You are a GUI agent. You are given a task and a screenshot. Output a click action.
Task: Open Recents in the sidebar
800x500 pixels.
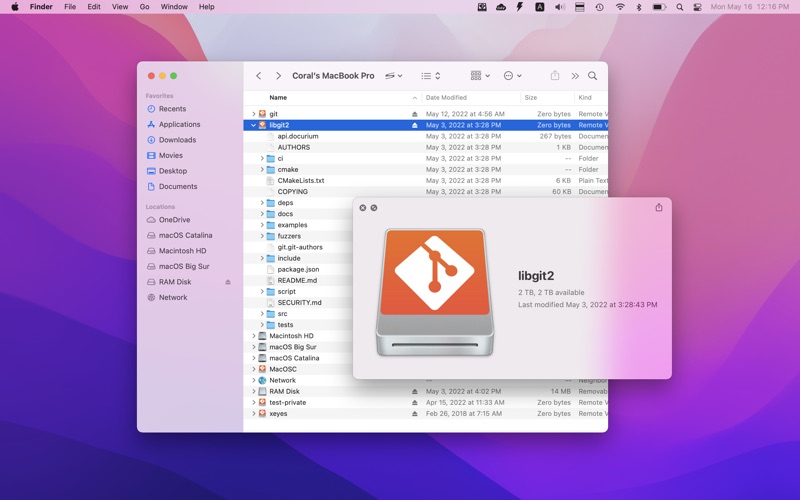172,109
